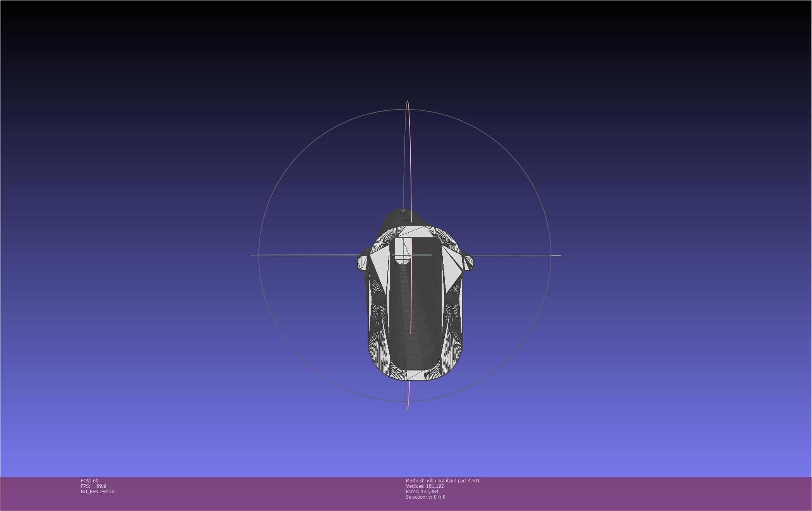This screenshot has height=511, width=812.
Task: Click the FOV: 60 readout
Action: tap(89, 480)
